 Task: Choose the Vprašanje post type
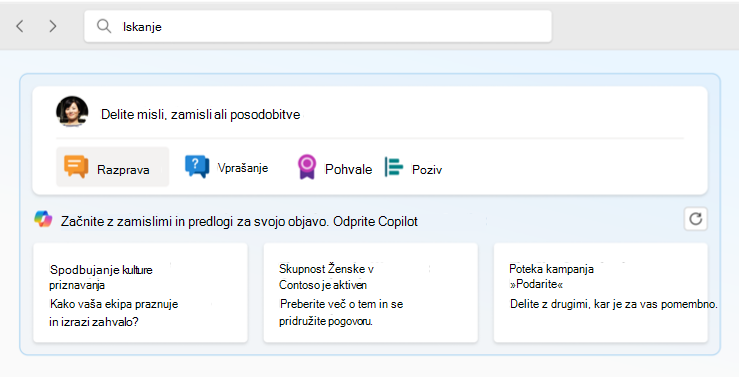pos(227,167)
